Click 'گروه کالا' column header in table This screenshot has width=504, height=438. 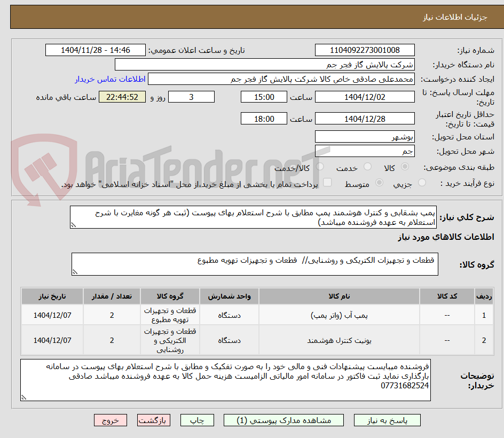tap(170, 296)
